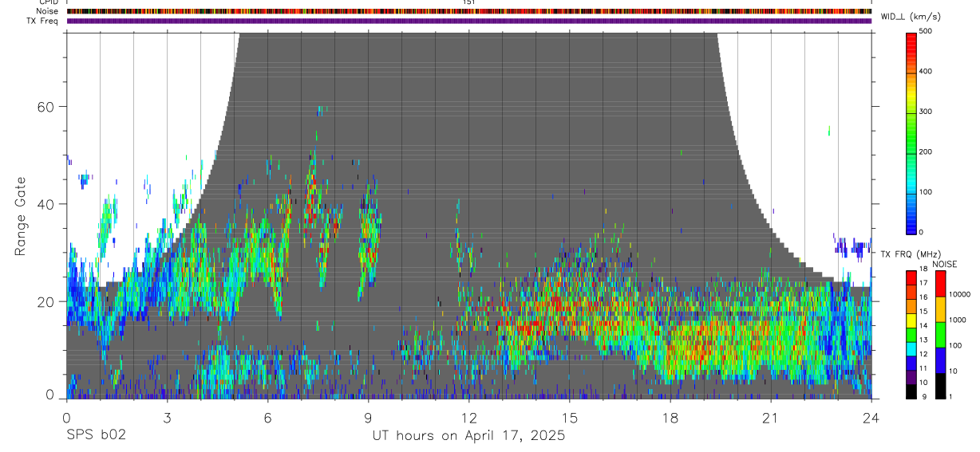Click the 12 hour tick label

tap(469, 418)
